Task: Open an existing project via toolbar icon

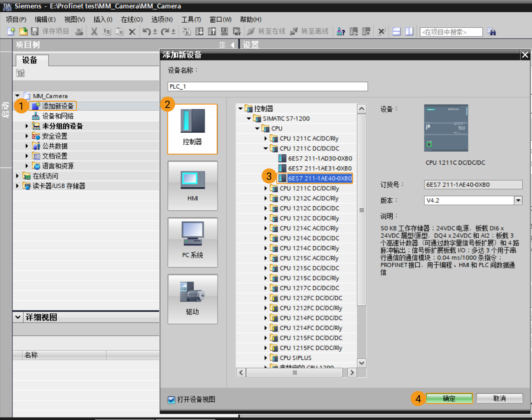Action: coord(23,31)
